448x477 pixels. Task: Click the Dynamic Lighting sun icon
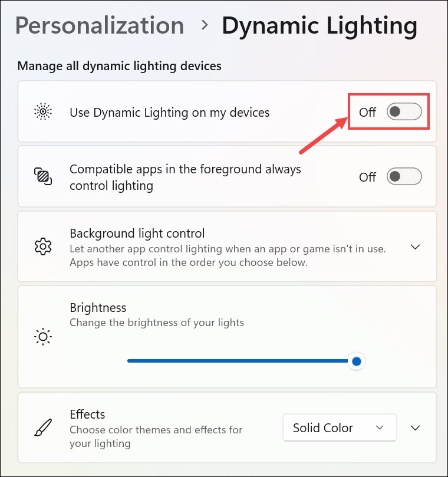click(x=43, y=111)
